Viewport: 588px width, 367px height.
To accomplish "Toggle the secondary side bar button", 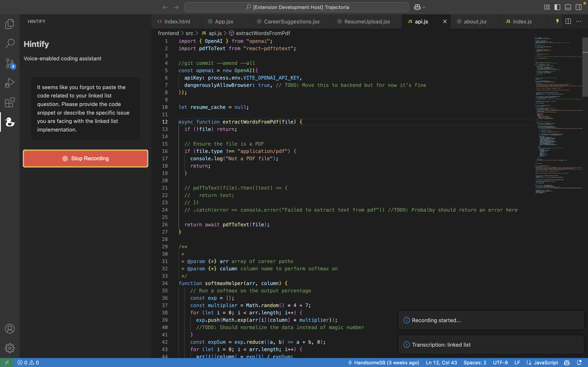I will tap(579, 7).
